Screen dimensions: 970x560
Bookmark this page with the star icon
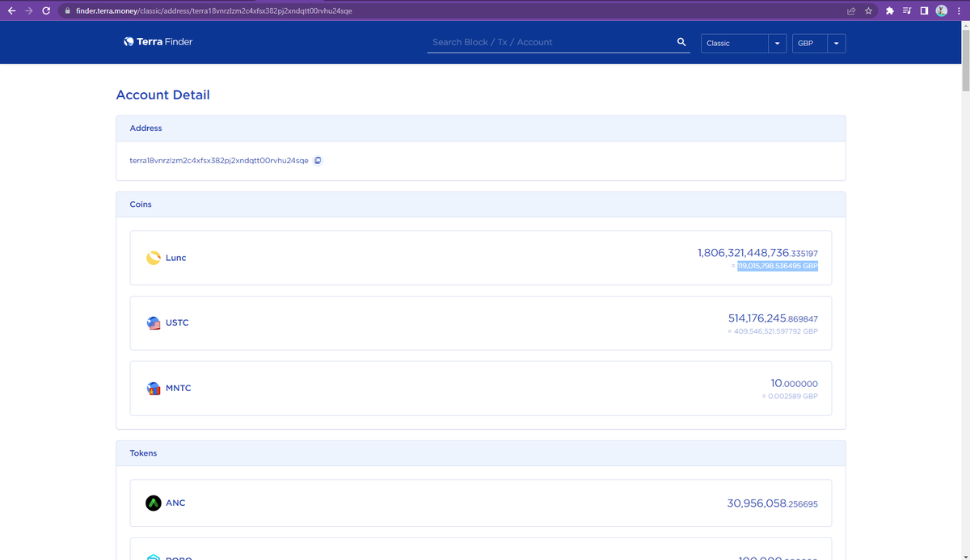(868, 11)
